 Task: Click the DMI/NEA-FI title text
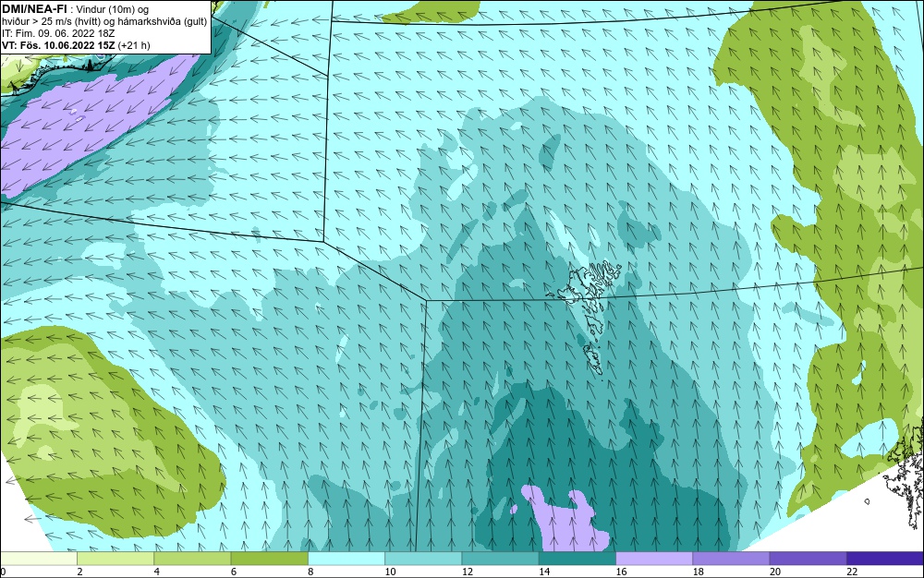pos(35,9)
